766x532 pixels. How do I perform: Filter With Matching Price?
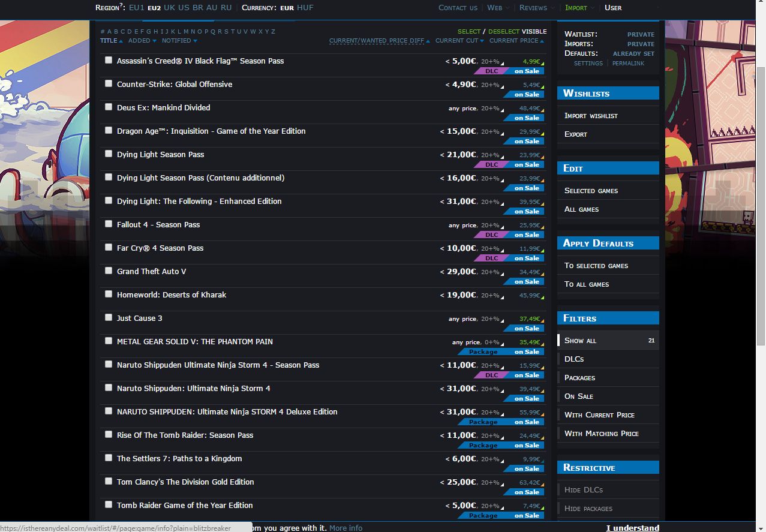click(x=602, y=434)
